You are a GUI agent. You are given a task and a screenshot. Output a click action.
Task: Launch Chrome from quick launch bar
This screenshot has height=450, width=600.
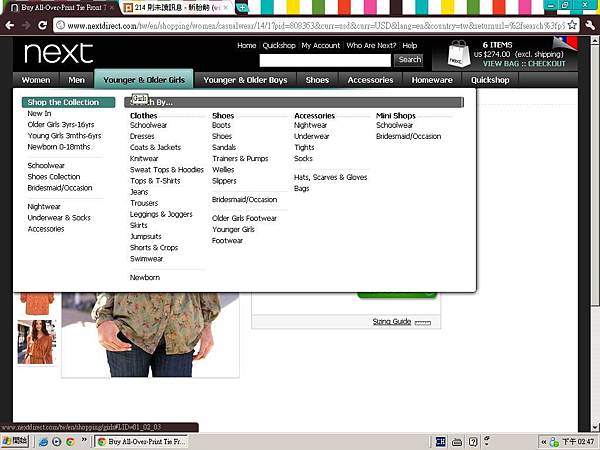point(70,442)
